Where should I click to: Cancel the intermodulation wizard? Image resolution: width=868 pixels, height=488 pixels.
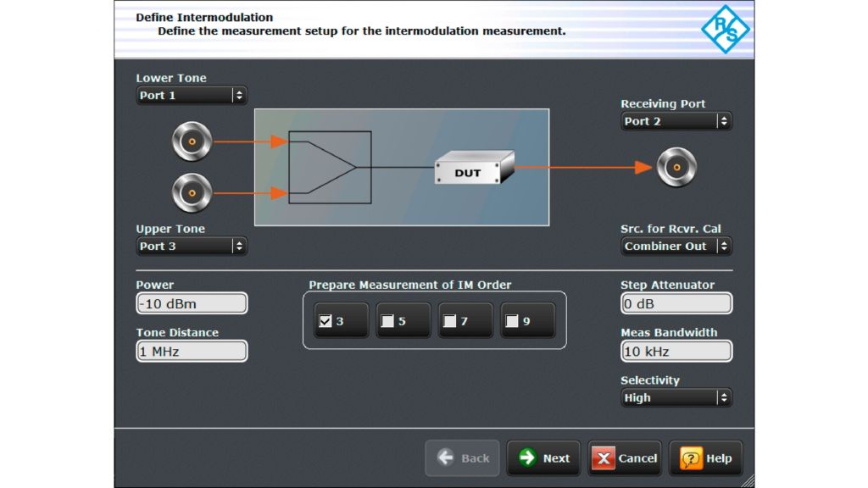626,458
